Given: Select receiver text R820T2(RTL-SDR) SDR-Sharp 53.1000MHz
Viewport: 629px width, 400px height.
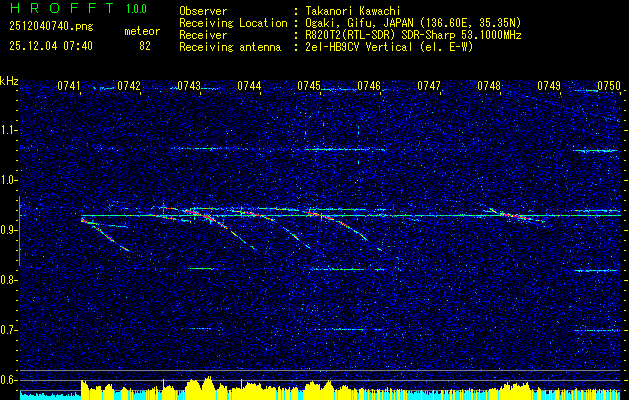Looking at the screenshot, I should 413,35.
